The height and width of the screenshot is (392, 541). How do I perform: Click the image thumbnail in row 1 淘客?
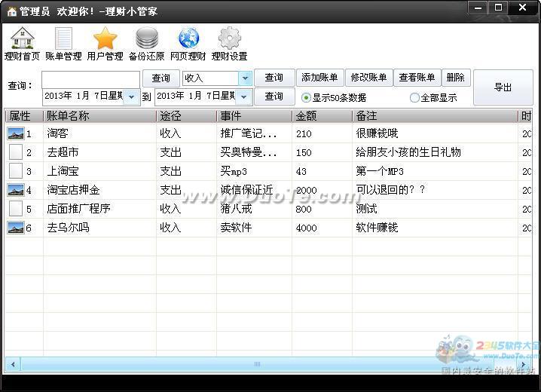pos(16,133)
